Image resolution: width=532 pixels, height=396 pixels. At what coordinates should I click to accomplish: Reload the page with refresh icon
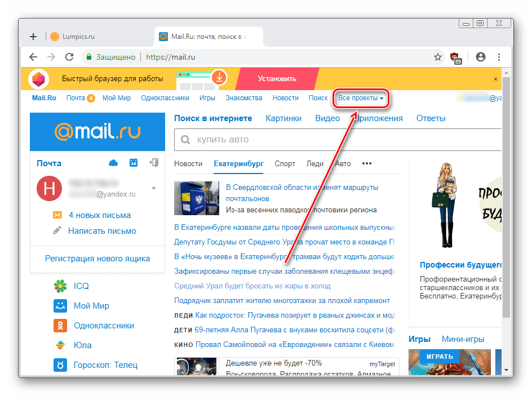(x=69, y=57)
